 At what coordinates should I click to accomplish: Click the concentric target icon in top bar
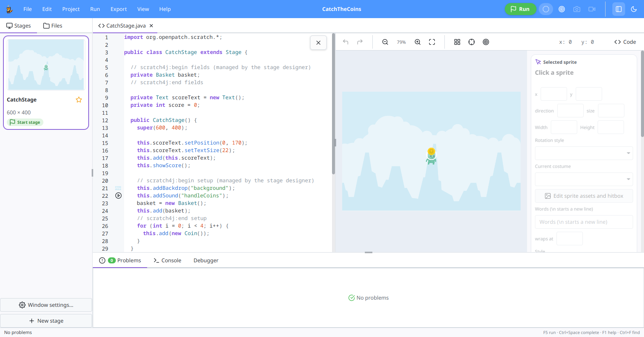pyautogui.click(x=562, y=9)
